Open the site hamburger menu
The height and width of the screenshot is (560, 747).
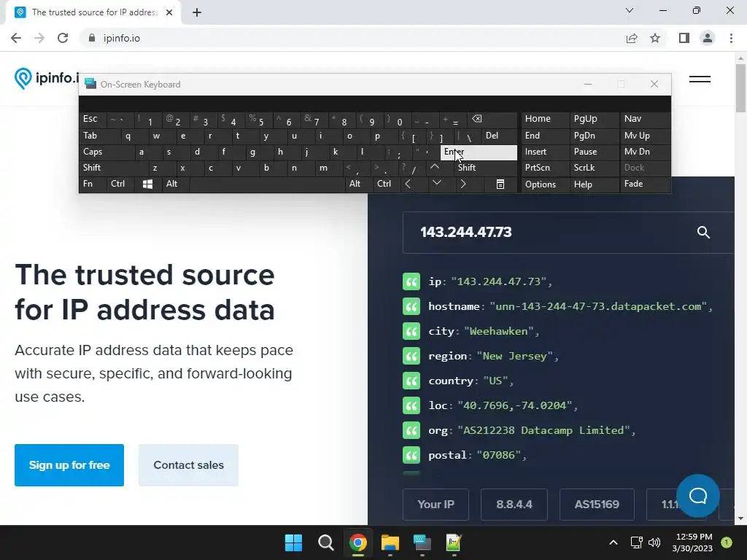700,79
